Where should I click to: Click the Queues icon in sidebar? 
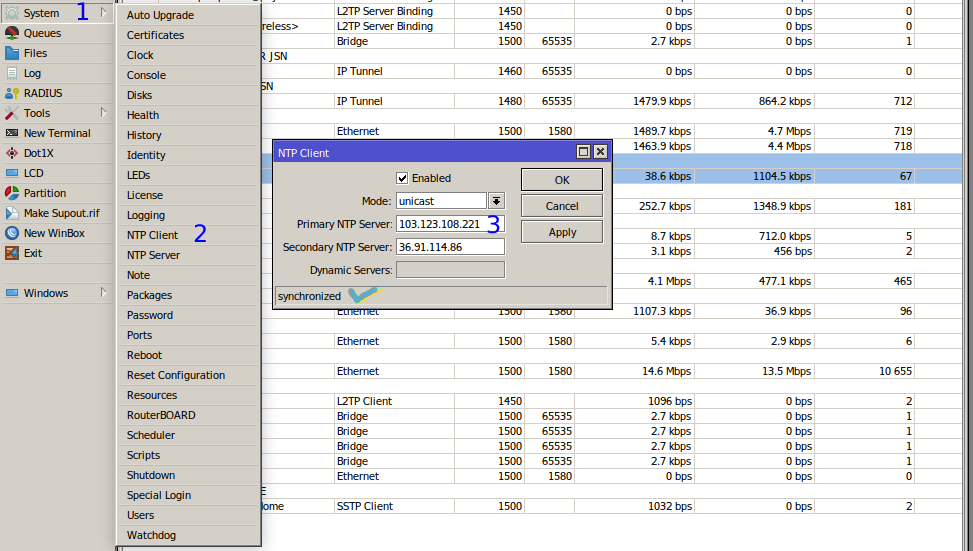click(12, 33)
